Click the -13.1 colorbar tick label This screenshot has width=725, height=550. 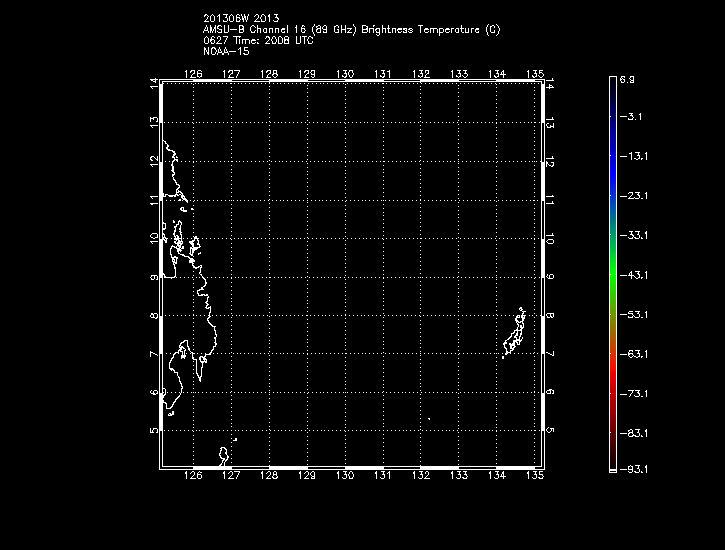tap(633, 156)
